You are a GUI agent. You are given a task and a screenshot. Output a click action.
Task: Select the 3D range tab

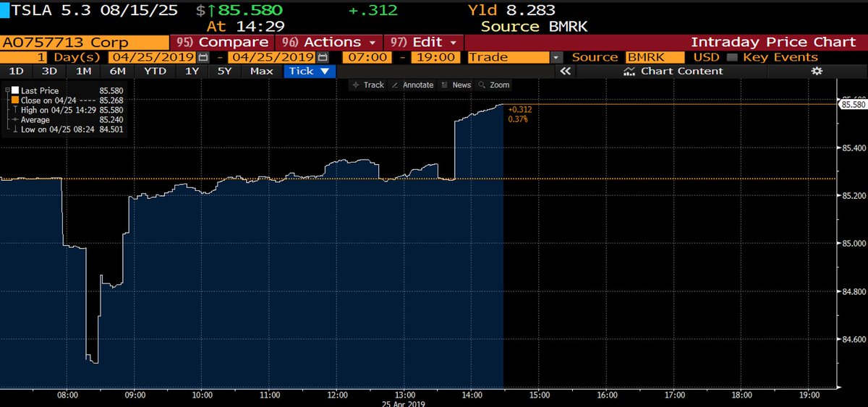49,71
